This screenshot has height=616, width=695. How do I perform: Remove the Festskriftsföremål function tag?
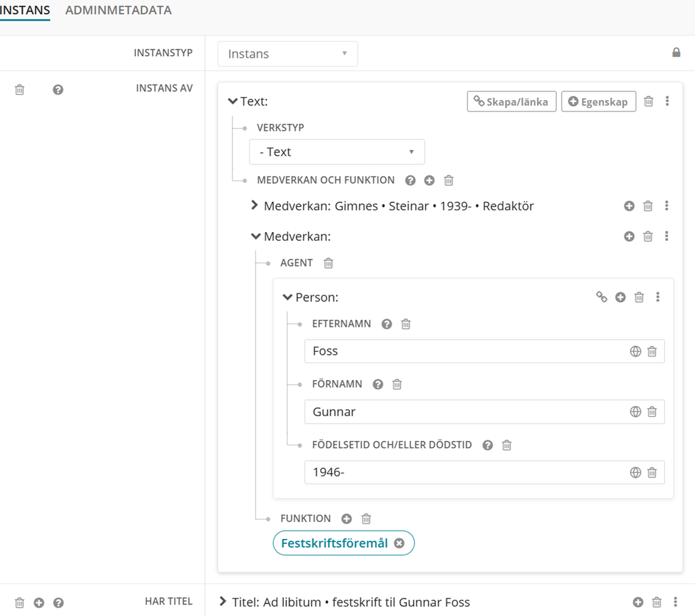pyautogui.click(x=399, y=543)
